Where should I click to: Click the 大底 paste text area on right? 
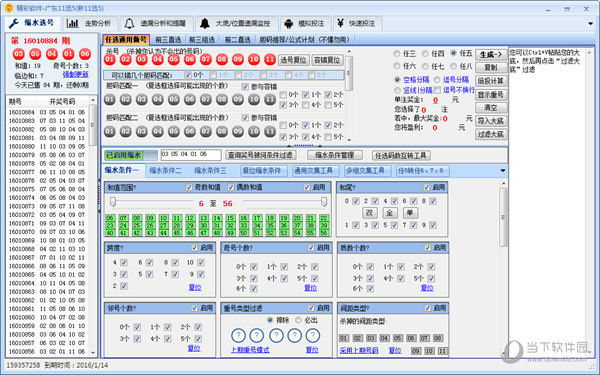point(547,202)
